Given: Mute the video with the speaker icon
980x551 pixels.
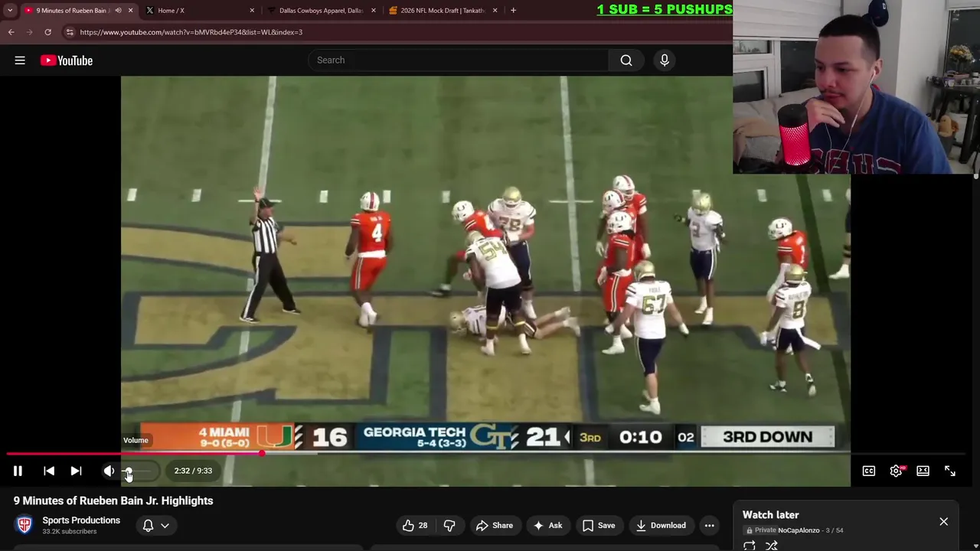Looking at the screenshot, I should pyautogui.click(x=109, y=471).
